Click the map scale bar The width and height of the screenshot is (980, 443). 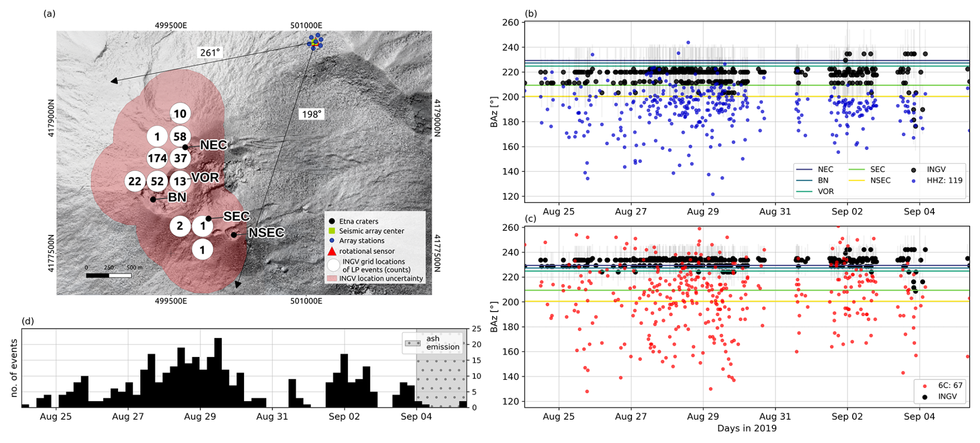point(109,275)
